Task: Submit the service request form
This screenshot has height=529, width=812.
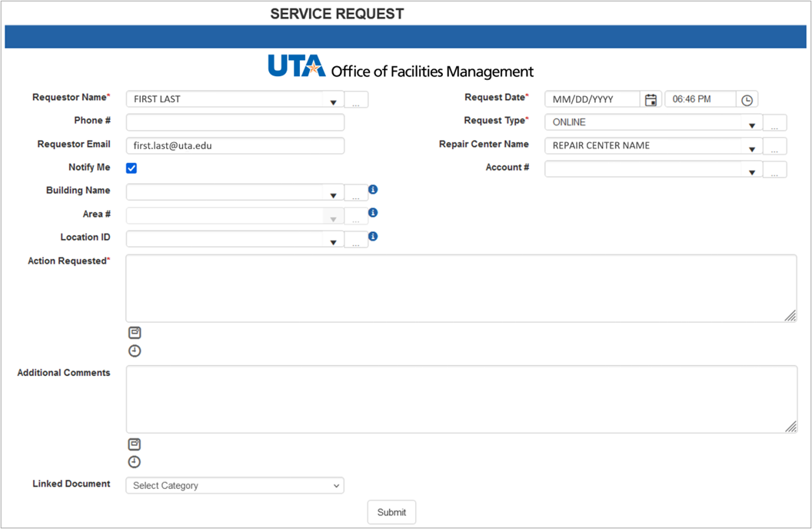Action: click(391, 511)
